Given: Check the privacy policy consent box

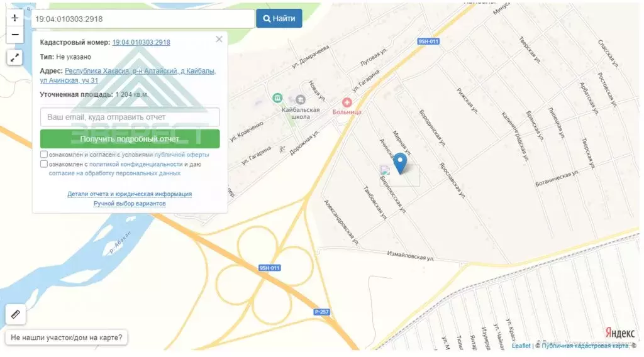Looking at the screenshot, I should click(x=44, y=163).
